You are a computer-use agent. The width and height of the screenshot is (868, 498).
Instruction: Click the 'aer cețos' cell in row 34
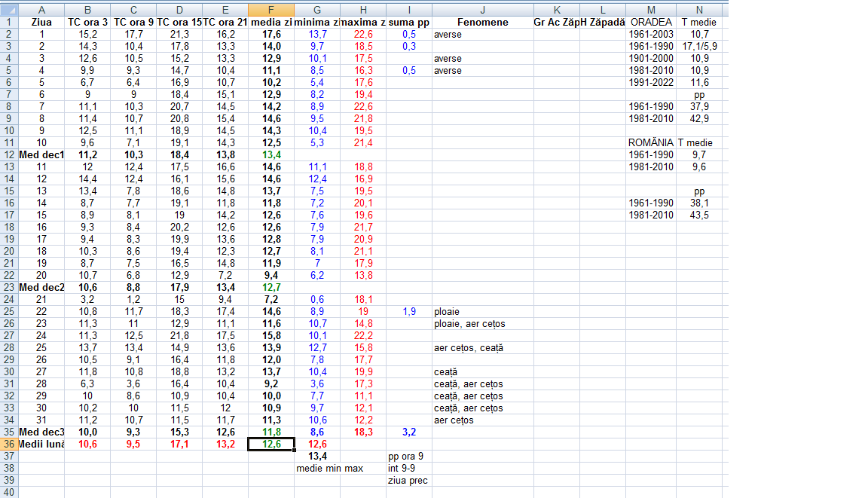(483, 420)
